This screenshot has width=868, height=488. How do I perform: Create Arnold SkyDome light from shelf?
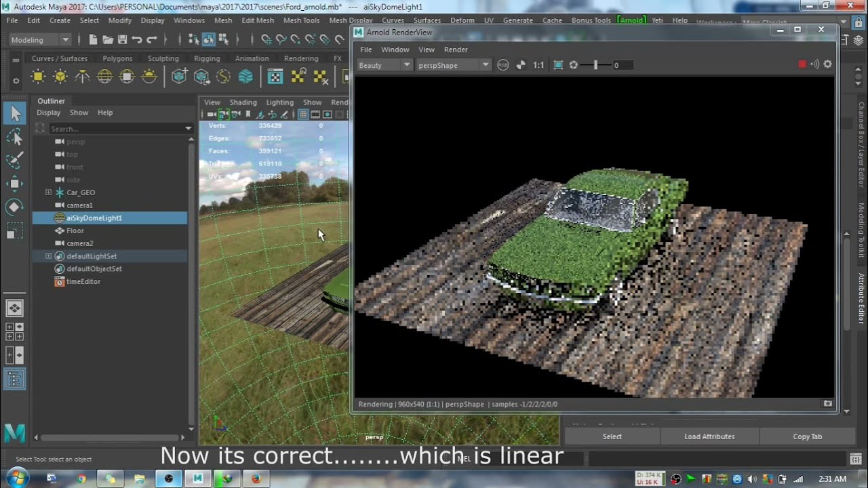(104, 77)
